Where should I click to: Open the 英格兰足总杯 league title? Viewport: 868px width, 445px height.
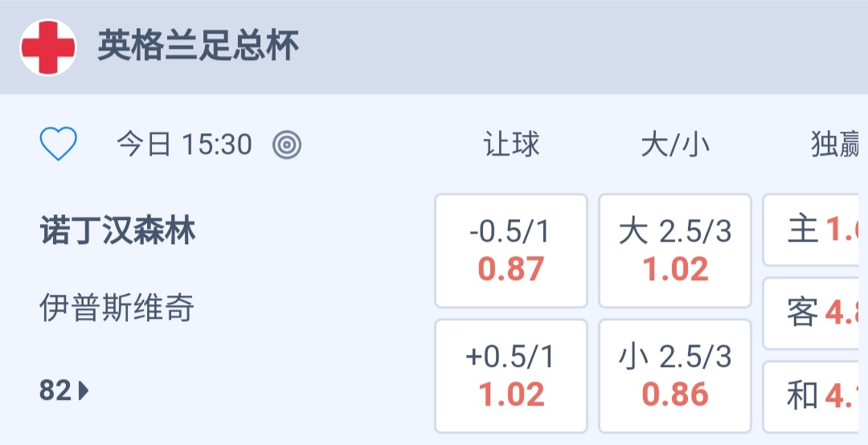(199, 47)
